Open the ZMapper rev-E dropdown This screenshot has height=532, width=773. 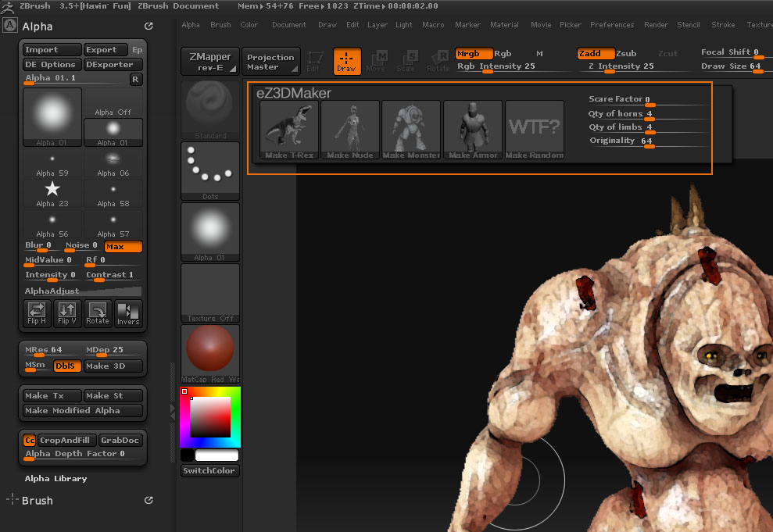point(210,62)
